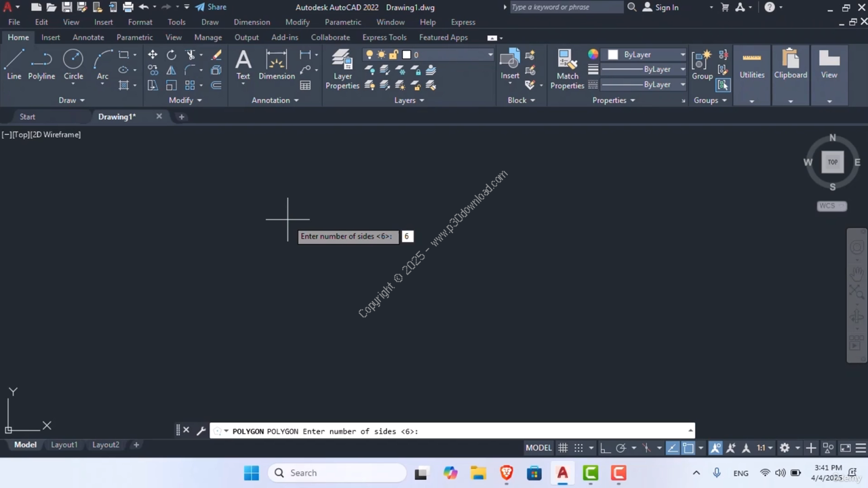The image size is (868, 488).
Task: Switch to the Insert ribbon tab
Action: click(50, 37)
